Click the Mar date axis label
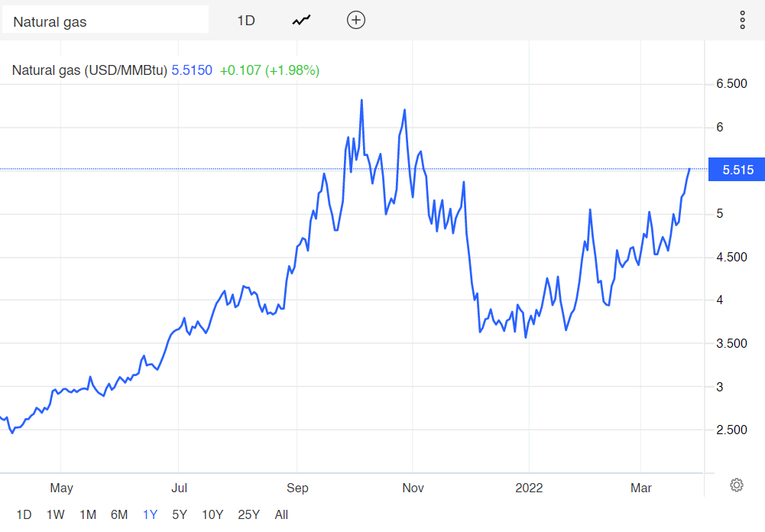765x532 pixels. [641, 488]
